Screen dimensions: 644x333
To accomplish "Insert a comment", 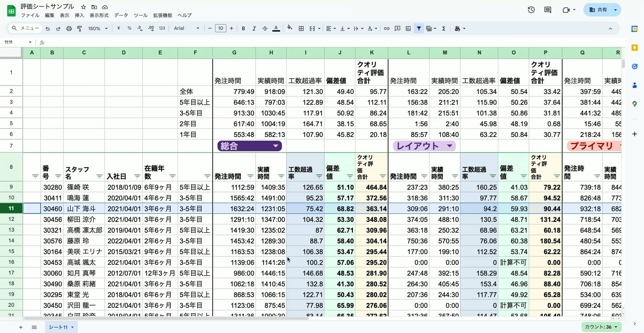I will pyautogui.click(x=397, y=29).
